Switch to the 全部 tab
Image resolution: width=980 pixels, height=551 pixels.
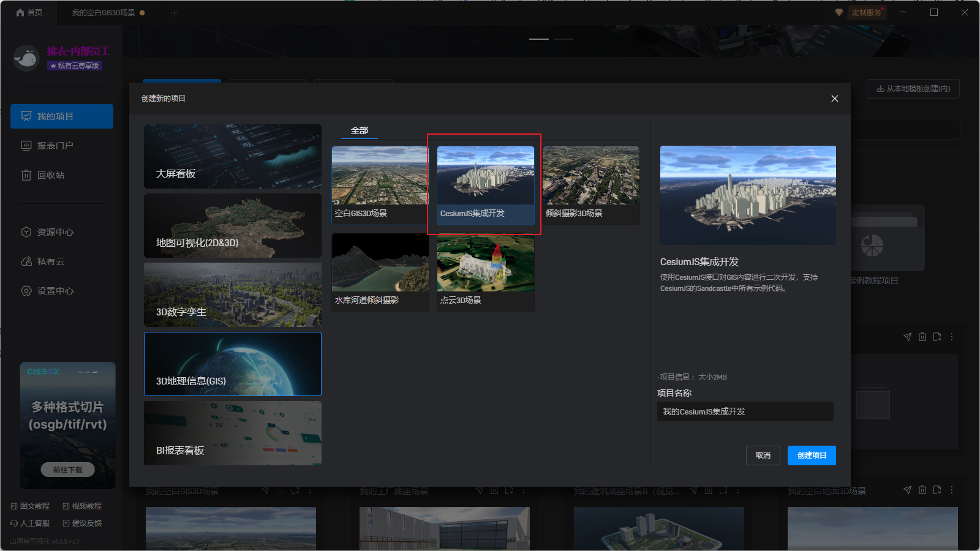click(x=360, y=130)
